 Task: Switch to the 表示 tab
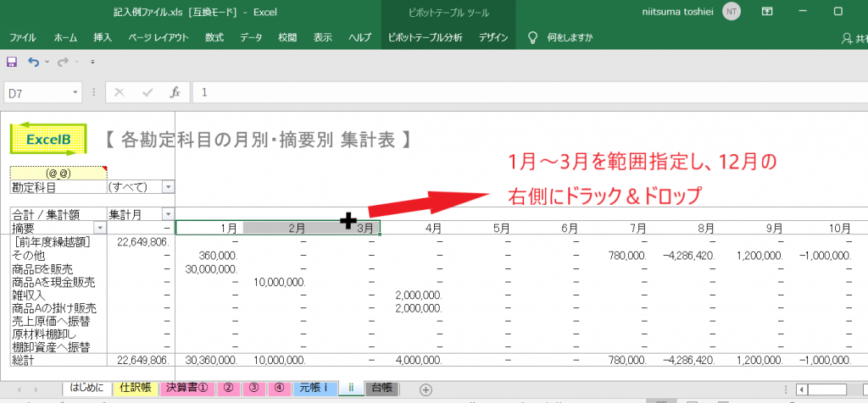323,37
